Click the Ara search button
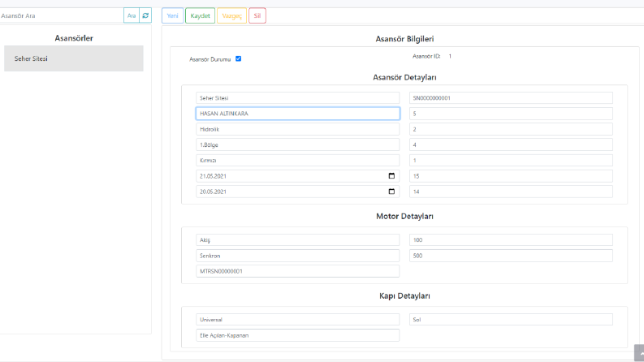 tap(132, 15)
